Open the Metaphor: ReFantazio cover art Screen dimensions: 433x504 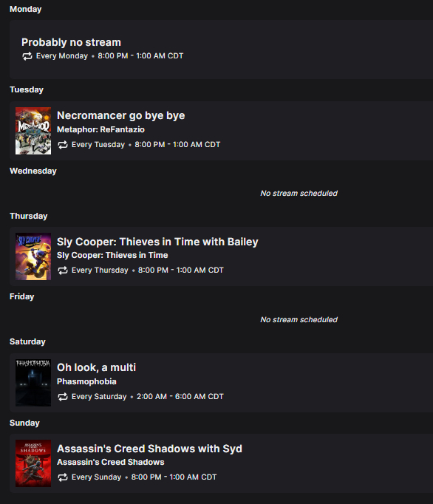tap(33, 131)
